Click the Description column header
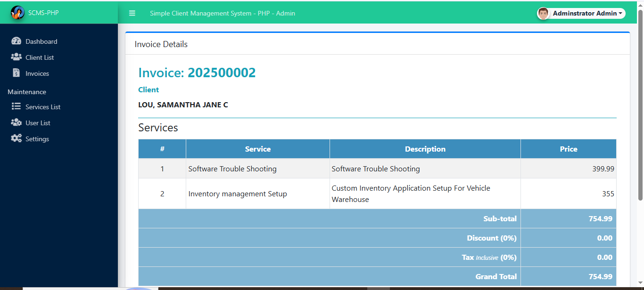The width and height of the screenshot is (644, 290). pyautogui.click(x=425, y=149)
